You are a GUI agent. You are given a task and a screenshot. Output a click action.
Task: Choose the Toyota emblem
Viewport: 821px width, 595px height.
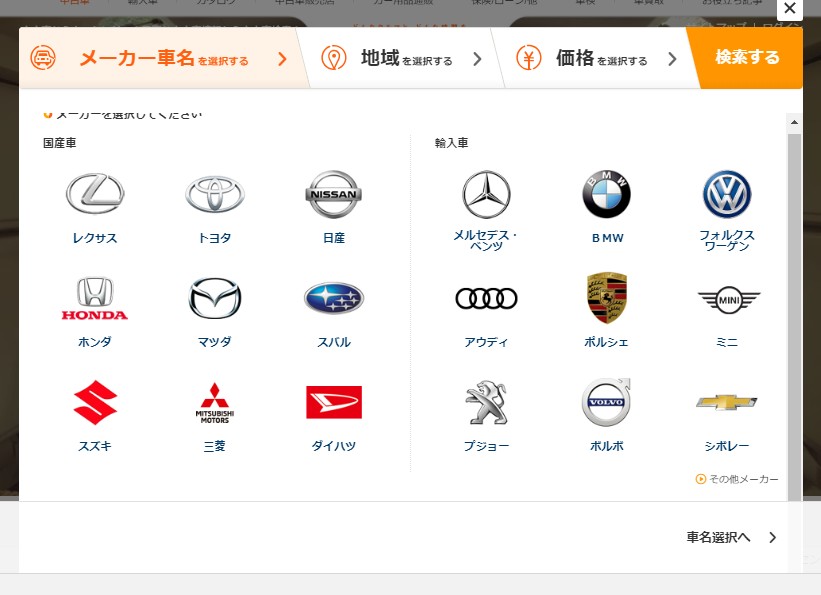(215, 194)
